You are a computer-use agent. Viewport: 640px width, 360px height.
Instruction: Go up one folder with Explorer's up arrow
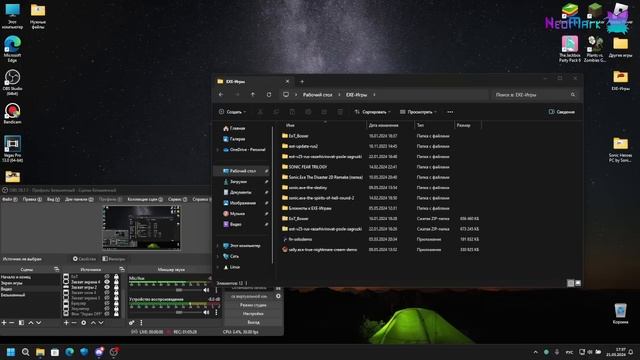pos(253,95)
